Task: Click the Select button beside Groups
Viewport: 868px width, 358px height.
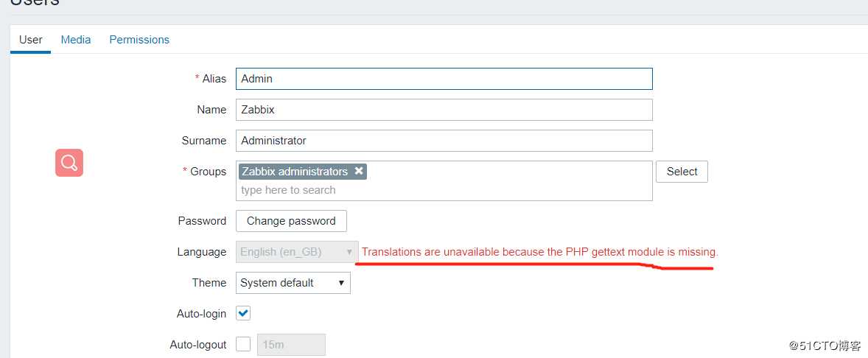Action: click(682, 172)
